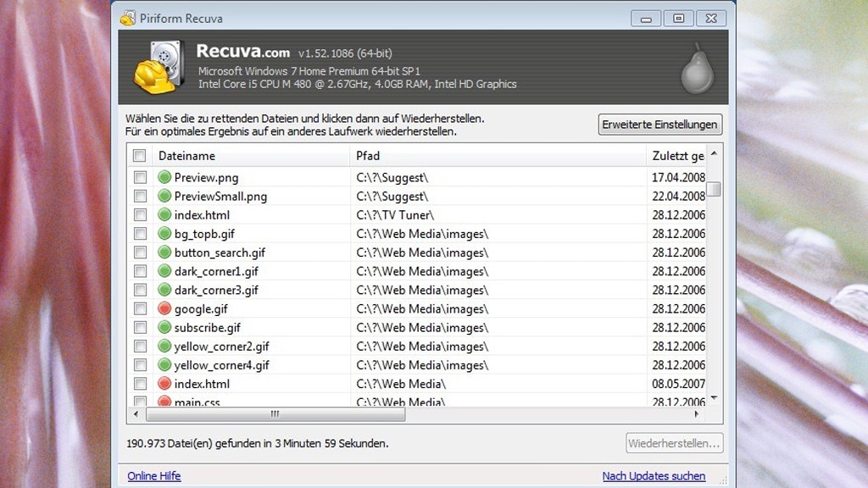Screen dimensions: 868x488
Task: Check the box for PreviewSmall.png
Action: click(x=140, y=196)
